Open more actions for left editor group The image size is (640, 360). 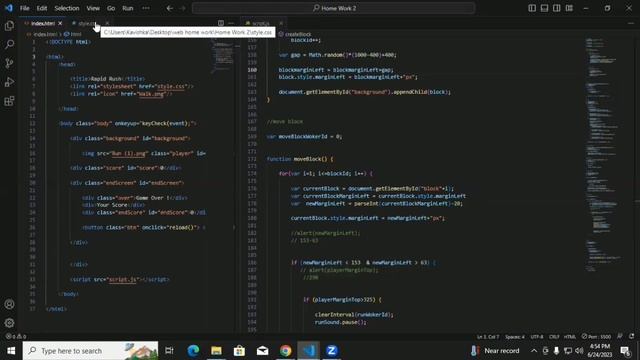coord(231,23)
